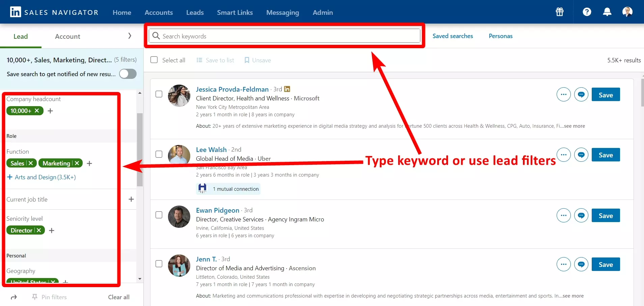Viewport: 644px width, 306px height.
Task: Click the Search keywords input field
Action: (x=287, y=36)
